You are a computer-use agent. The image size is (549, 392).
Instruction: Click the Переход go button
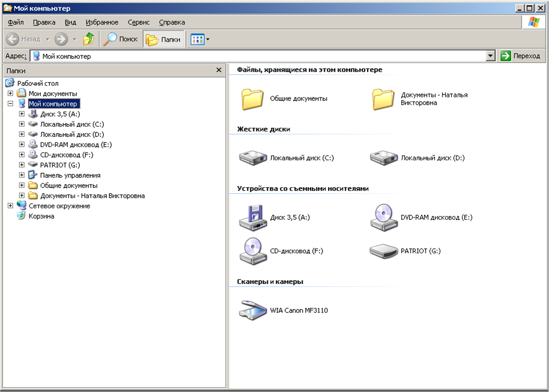pos(521,56)
